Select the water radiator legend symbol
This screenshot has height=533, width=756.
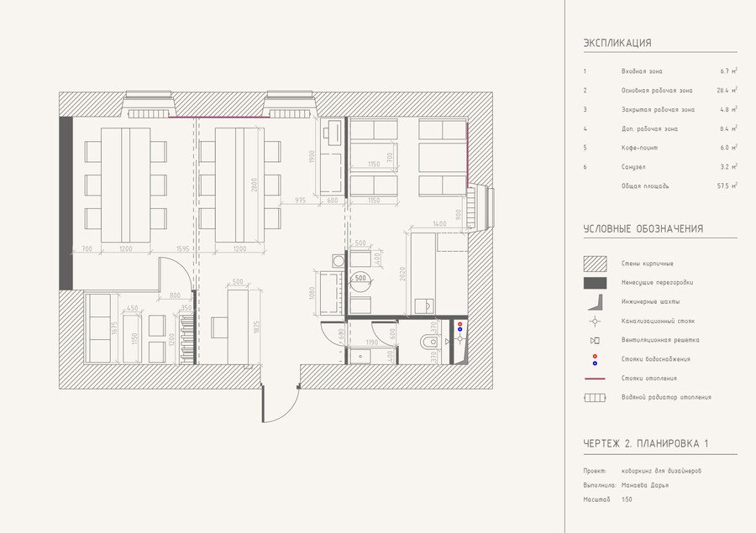click(595, 398)
